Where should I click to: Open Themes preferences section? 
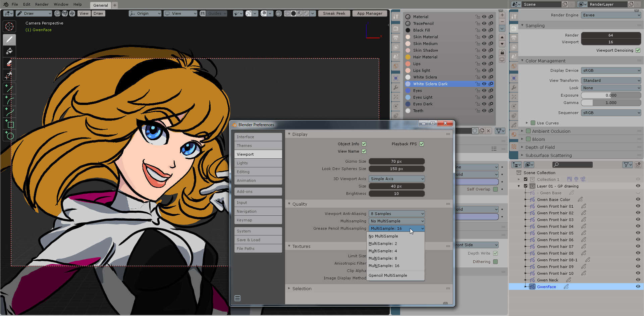coord(258,146)
